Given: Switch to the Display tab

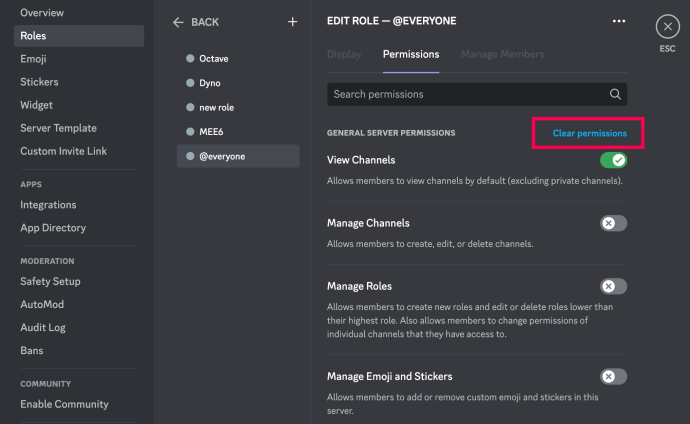Looking at the screenshot, I should [x=346, y=54].
